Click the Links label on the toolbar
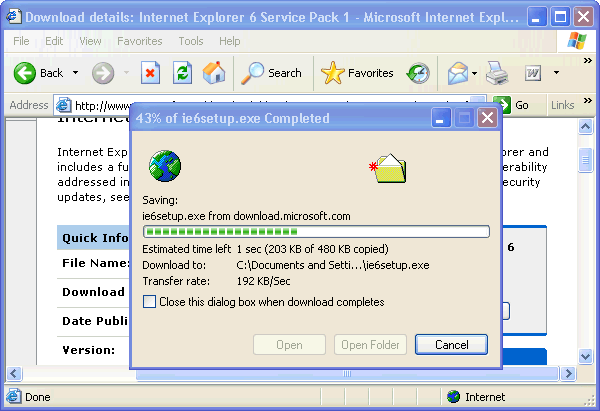The height and width of the screenshot is (411, 600). (562, 105)
